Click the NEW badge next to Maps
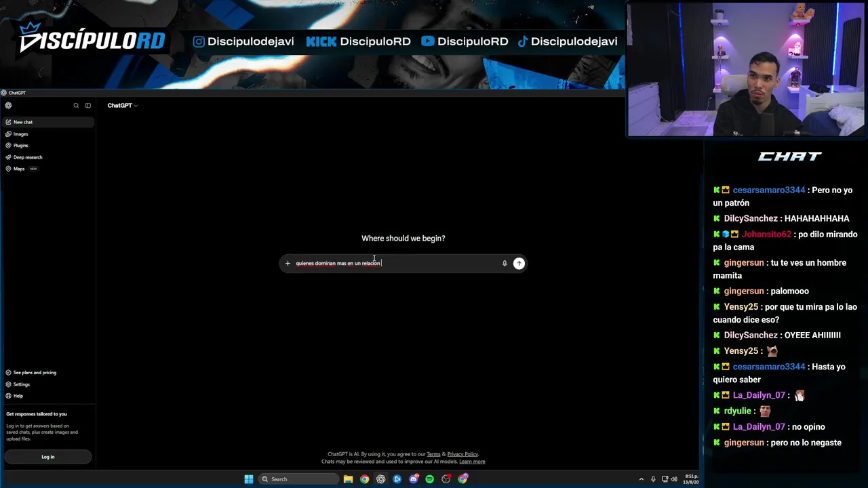Viewport: 868px width, 488px height. point(33,169)
